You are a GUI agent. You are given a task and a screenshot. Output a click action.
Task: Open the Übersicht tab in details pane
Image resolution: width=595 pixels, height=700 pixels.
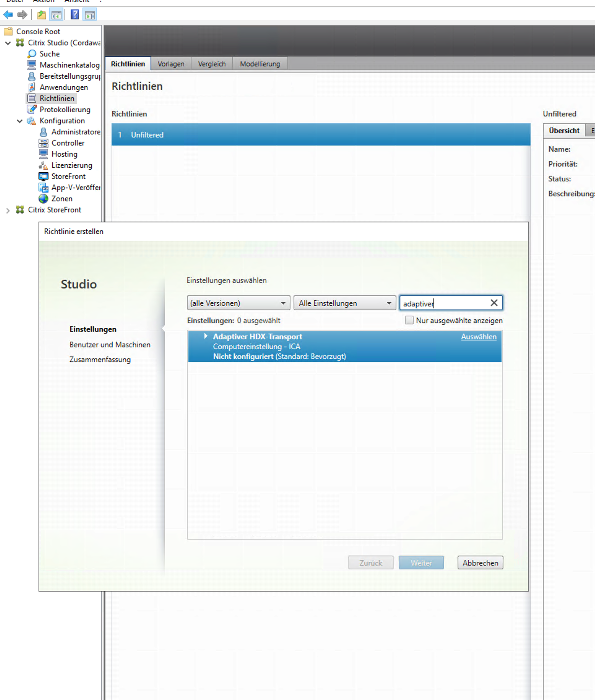tap(564, 131)
